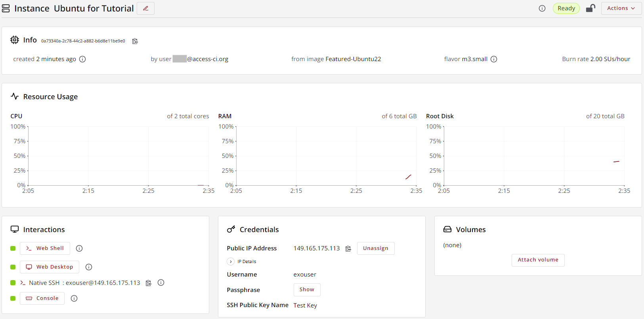The width and height of the screenshot is (644, 319).
Task: Click the info icon beside Ready status
Action: pos(542,8)
